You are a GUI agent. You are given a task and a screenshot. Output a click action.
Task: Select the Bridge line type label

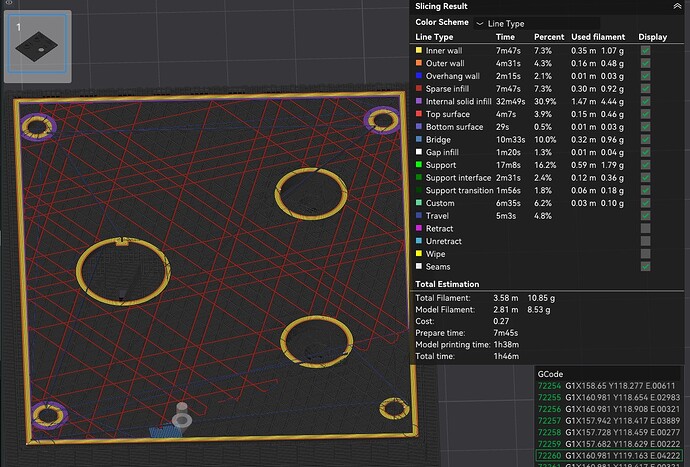438,140
